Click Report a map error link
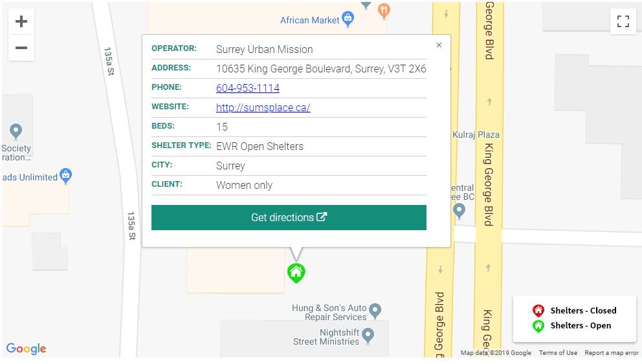Screen dimensions: 642x364 point(612,352)
